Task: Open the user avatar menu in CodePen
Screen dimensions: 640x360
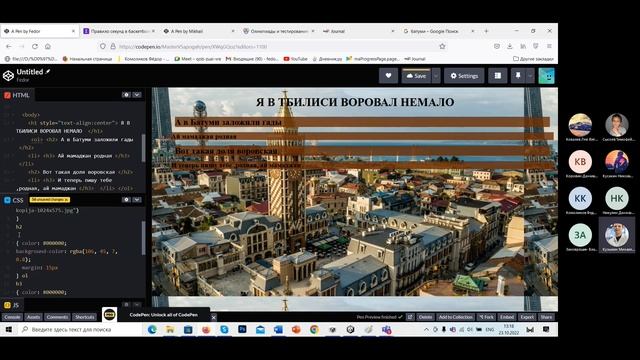Action: point(547,76)
